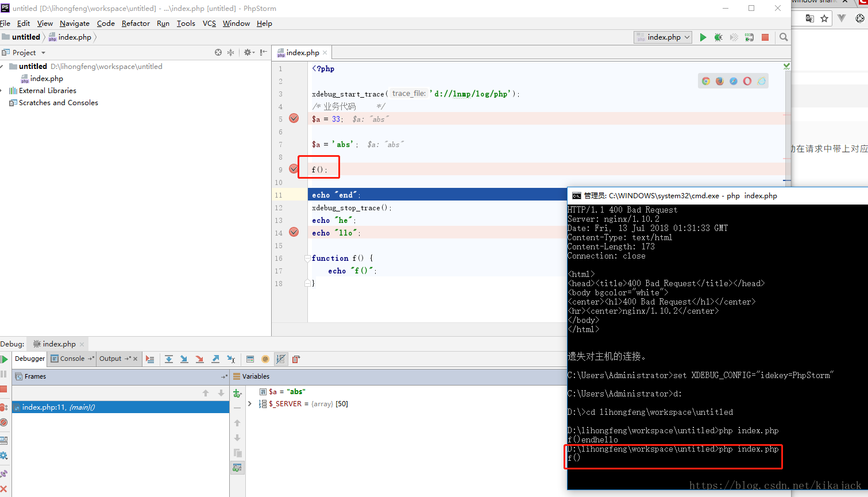Open the index.php run configuration dropdown
The width and height of the screenshot is (868, 497).
pos(662,37)
